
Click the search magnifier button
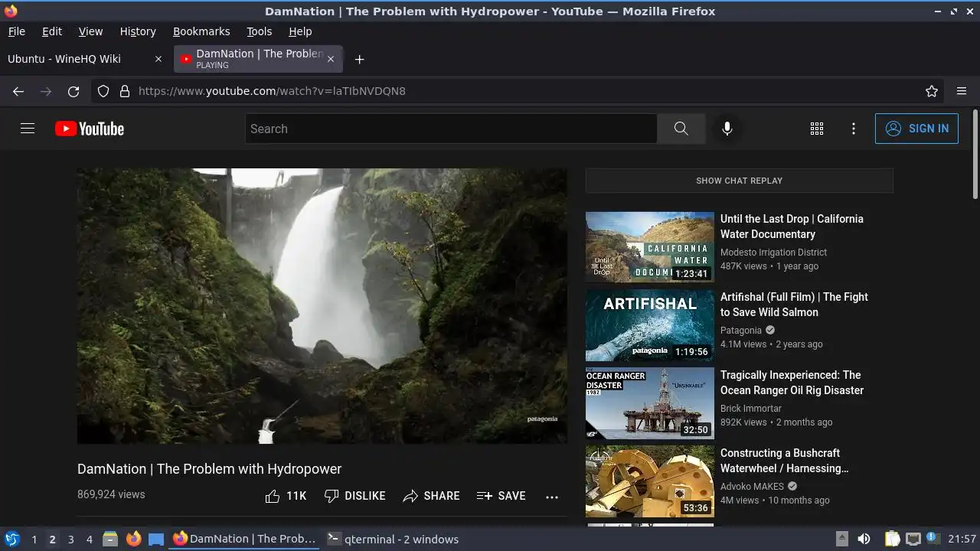tap(681, 129)
